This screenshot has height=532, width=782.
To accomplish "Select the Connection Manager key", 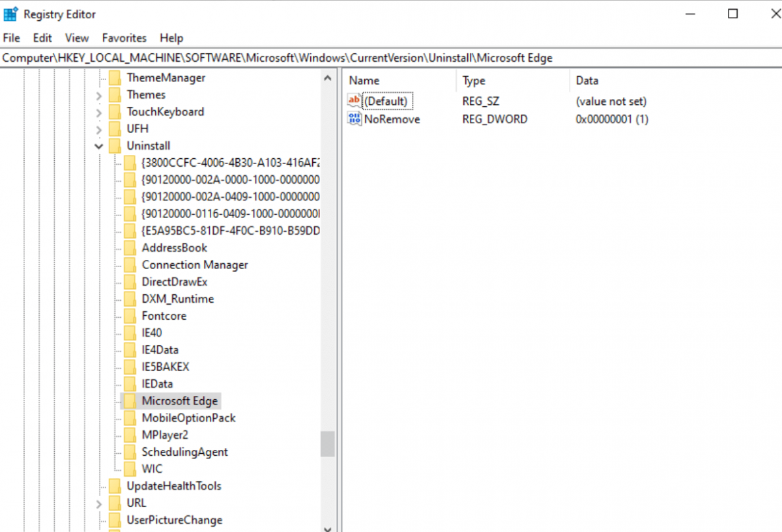I will click(195, 264).
